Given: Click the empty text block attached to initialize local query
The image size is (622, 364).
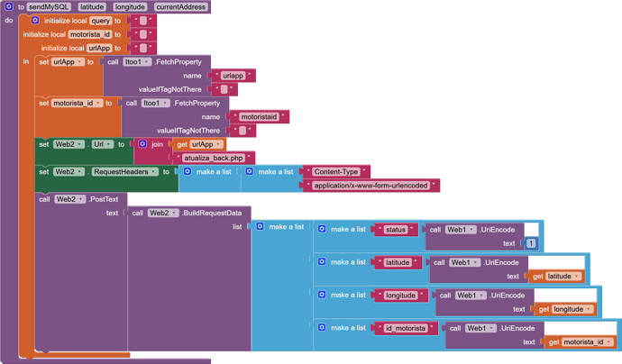Looking at the screenshot, I should (x=143, y=21).
